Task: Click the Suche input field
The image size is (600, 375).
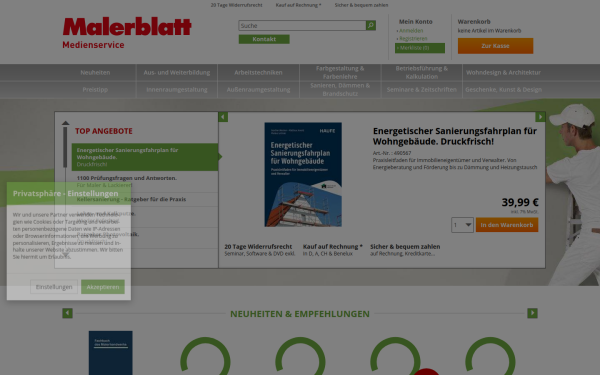Action: (x=302, y=25)
